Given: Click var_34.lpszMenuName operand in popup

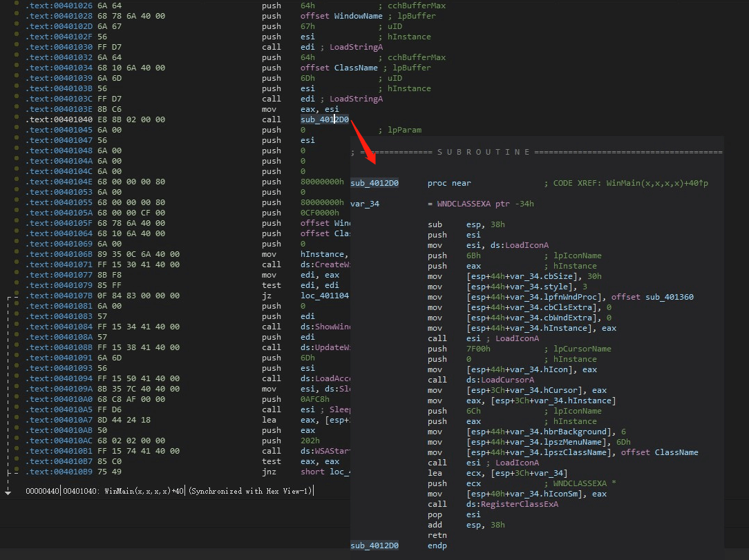Looking at the screenshot, I should pyautogui.click(x=536, y=442).
